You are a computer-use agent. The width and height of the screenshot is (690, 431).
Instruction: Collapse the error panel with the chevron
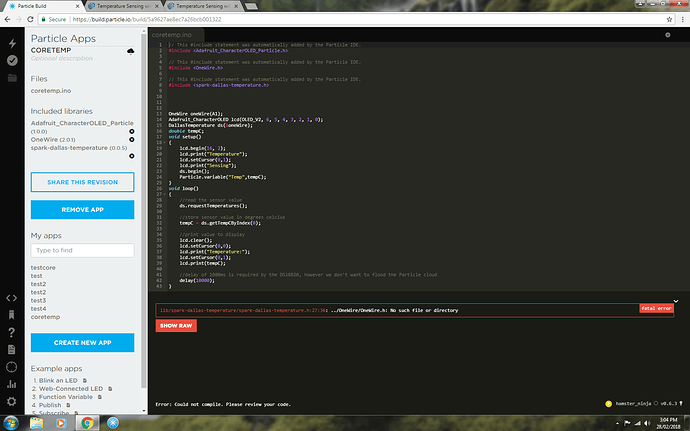click(676, 301)
